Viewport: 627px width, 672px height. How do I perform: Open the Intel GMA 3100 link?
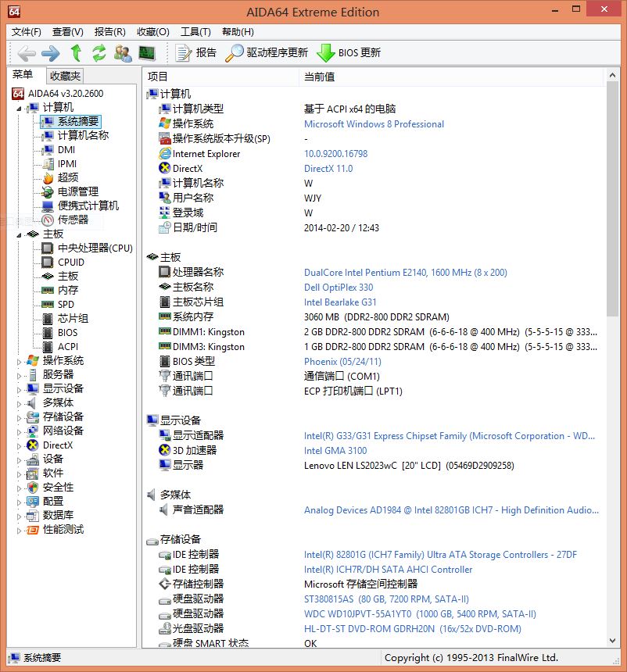click(x=335, y=451)
